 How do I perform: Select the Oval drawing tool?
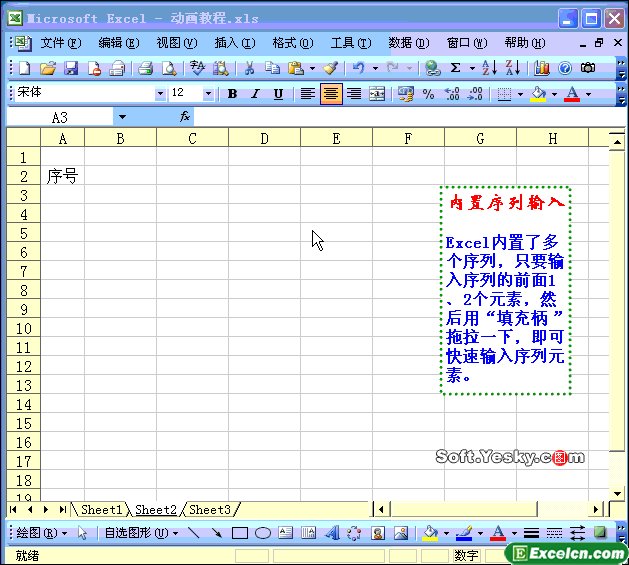click(x=263, y=533)
